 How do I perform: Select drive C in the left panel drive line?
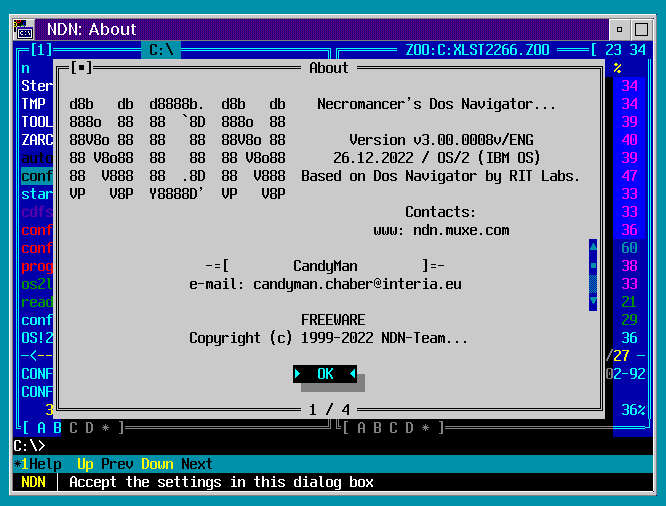73,427
